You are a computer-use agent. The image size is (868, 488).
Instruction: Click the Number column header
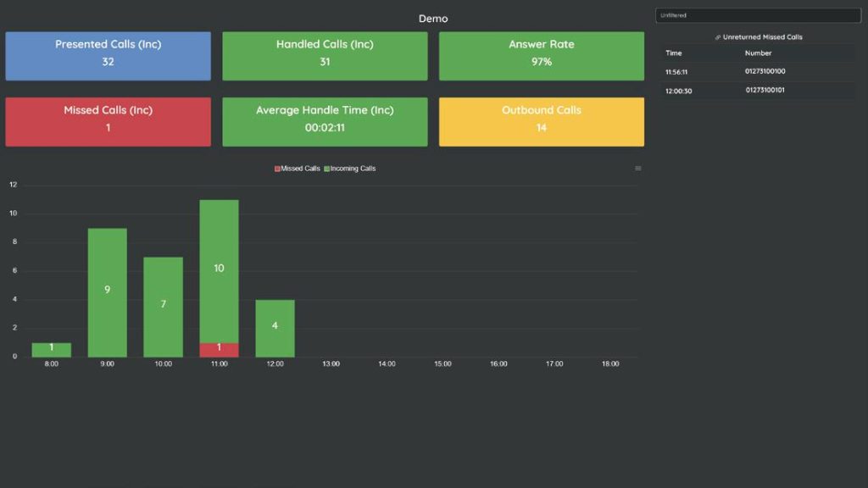(x=758, y=53)
